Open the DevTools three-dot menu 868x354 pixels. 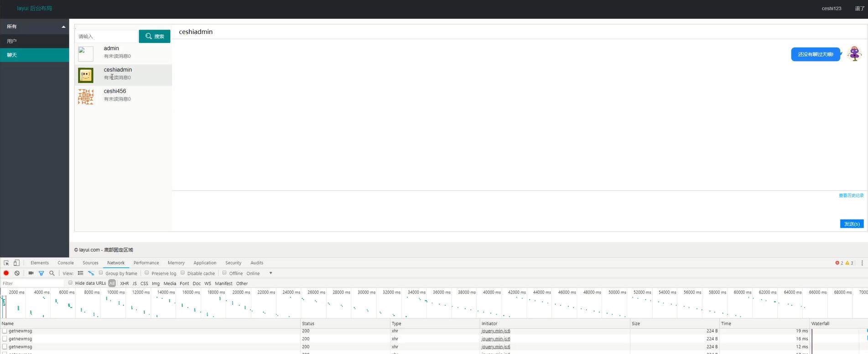click(862, 263)
